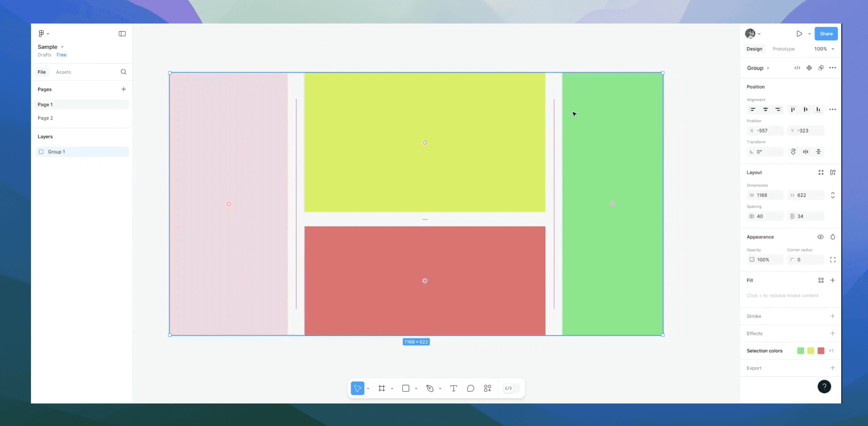This screenshot has width=868, height=426.
Task: Open the 100% zoom dropdown
Action: point(824,49)
